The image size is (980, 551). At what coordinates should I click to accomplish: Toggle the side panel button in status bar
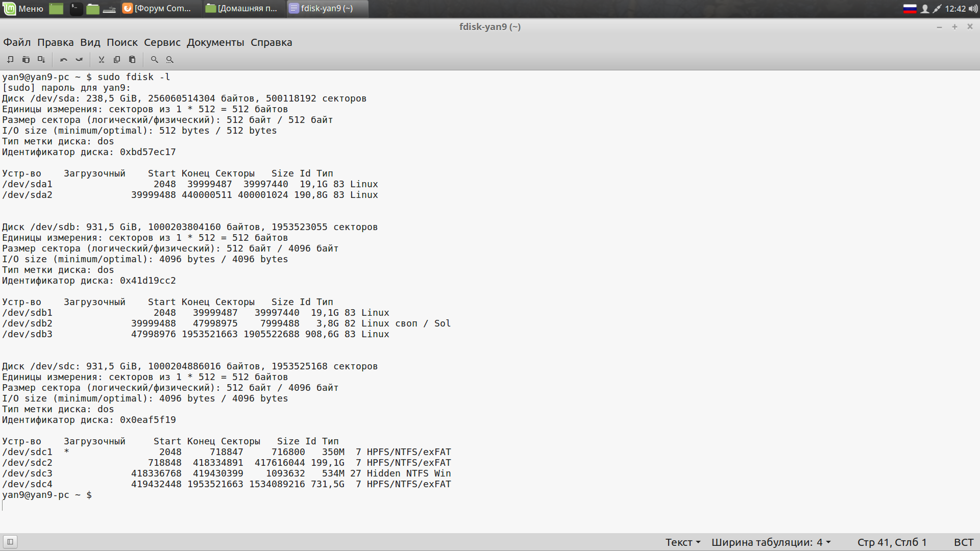pos(10,542)
